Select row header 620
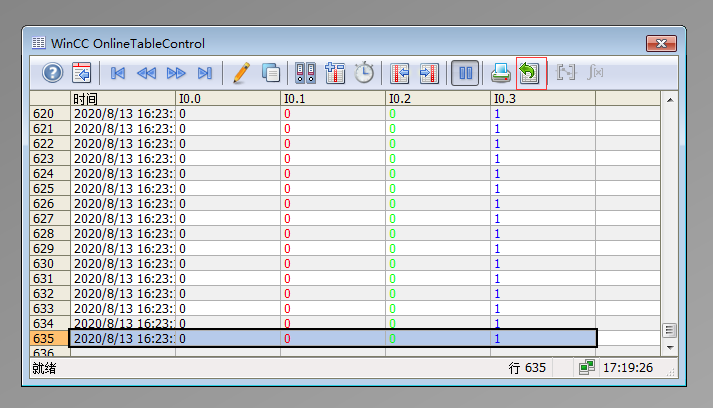Image resolution: width=713 pixels, height=408 pixels. tap(50, 114)
